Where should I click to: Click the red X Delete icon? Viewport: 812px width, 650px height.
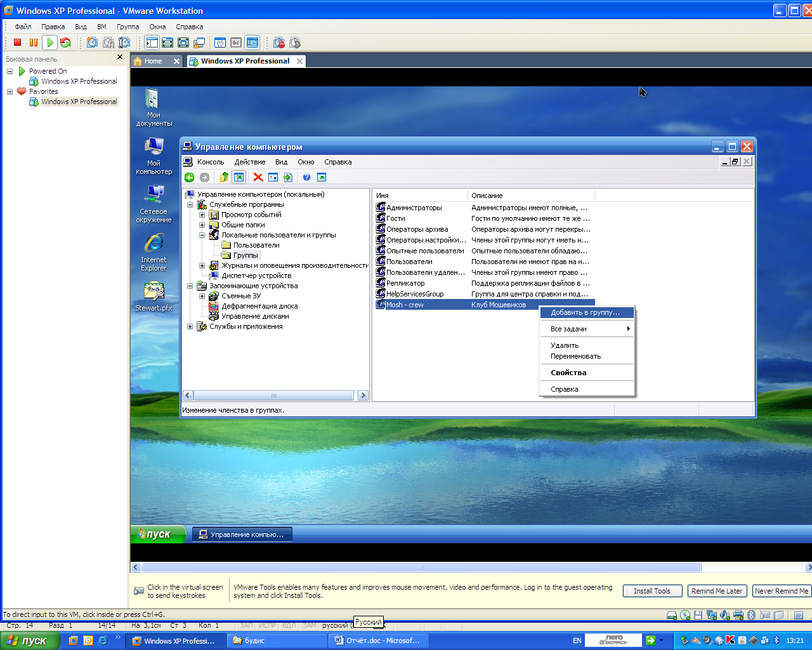tap(258, 177)
